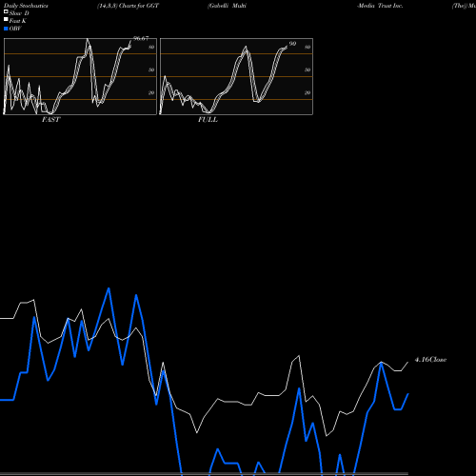Click the Fast K legend swatch
The height and width of the screenshot is (476, 476).
point(6,20)
